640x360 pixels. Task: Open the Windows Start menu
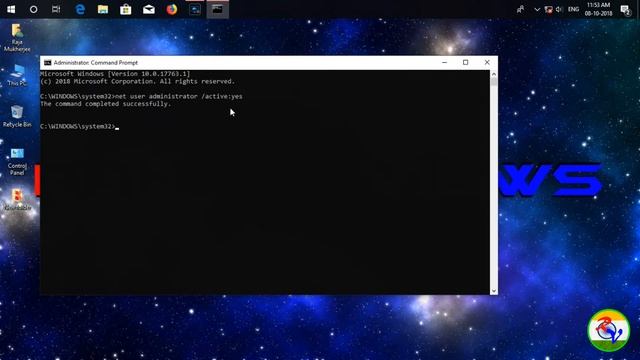(x=11, y=9)
